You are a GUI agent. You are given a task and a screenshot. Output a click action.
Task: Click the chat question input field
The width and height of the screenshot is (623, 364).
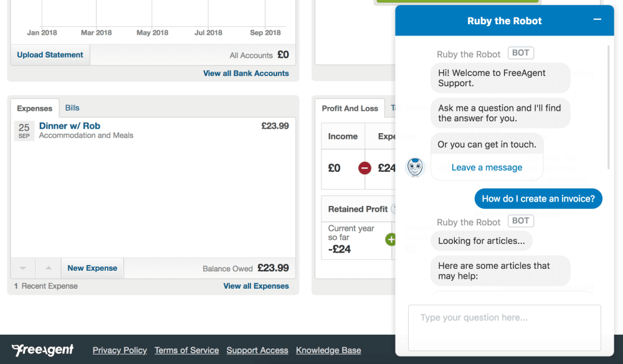click(x=504, y=327)
